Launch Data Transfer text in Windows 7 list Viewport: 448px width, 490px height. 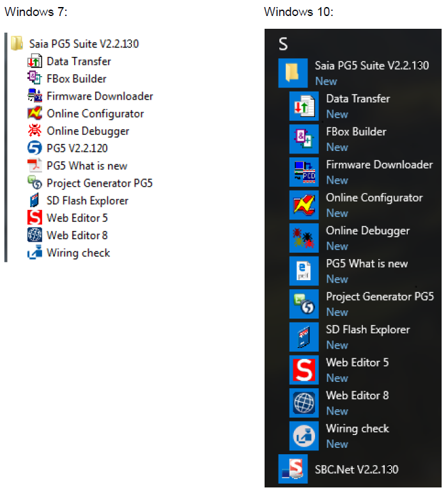tap(79, 61)
